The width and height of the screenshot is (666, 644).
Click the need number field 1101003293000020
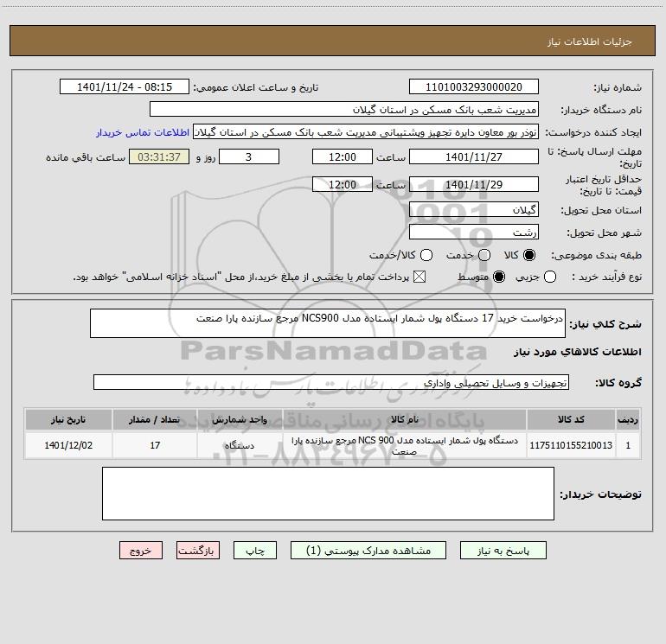click(x=474, y=87)
